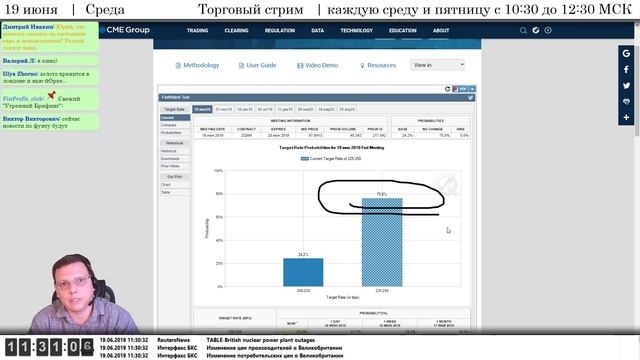Viewport: 640px width, 360px height.
Task: Open the Regulation menu
Action: [280, 31]
